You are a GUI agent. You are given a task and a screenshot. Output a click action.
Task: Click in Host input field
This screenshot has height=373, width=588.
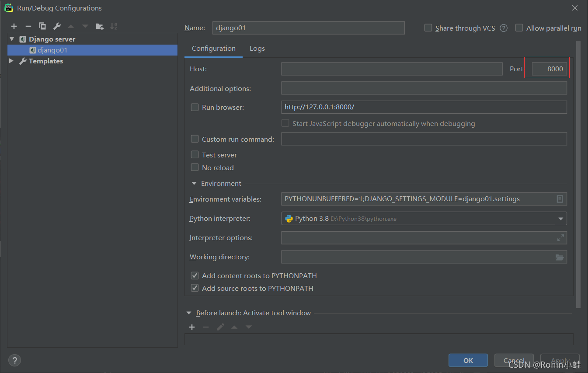pos(392,69)
